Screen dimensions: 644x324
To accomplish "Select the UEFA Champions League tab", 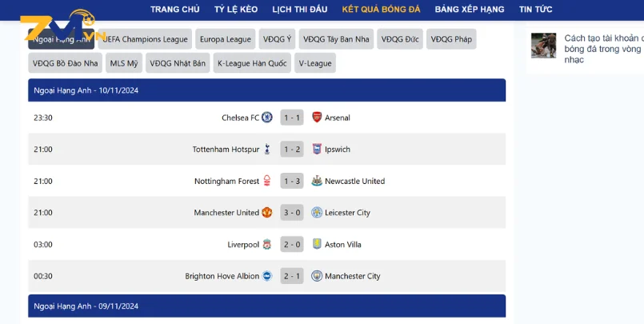I will click(145, 39).
